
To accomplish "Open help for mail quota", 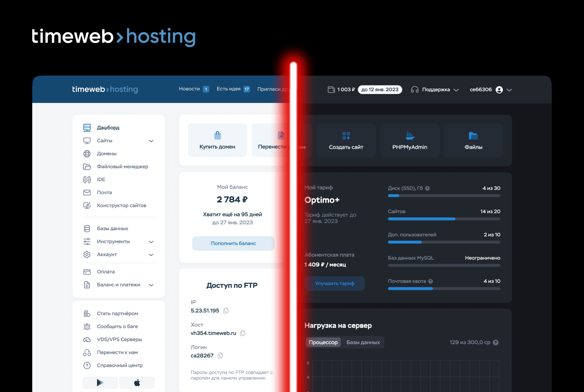I will pyautogui.click(x=430, y=281).
